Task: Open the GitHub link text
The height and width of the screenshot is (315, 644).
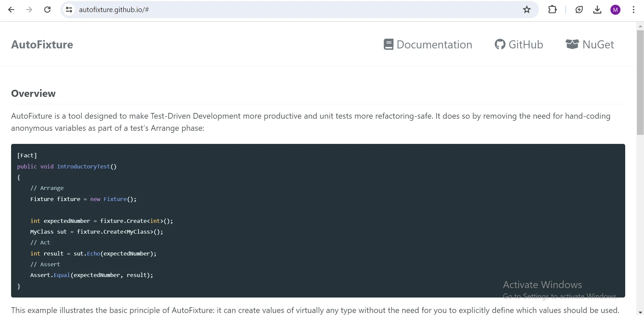Action: pos(526,44)
